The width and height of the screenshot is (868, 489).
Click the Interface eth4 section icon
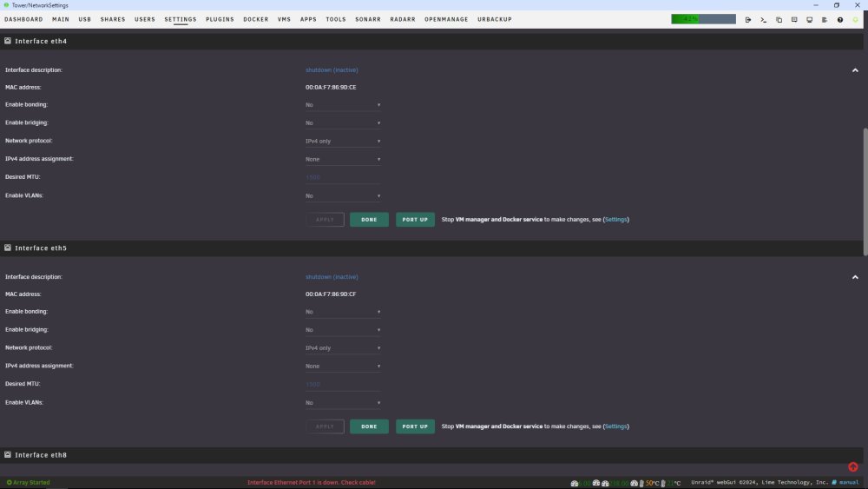click(x=8, y=41)
